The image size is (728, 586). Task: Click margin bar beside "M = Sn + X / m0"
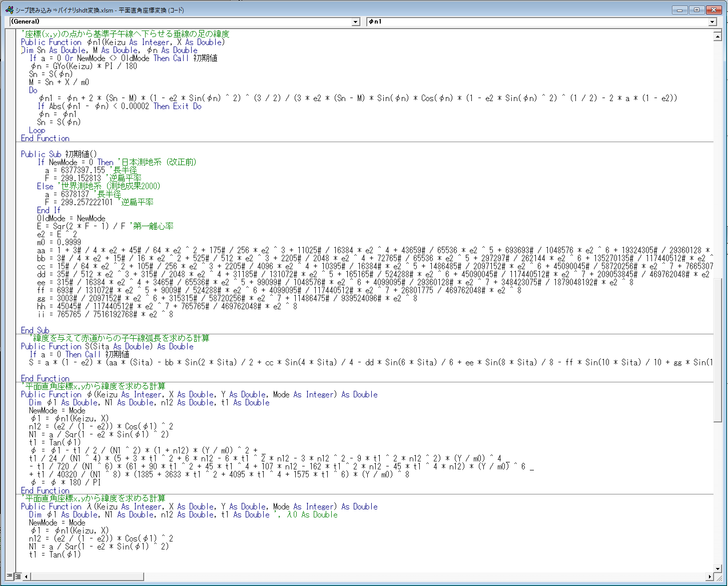11,82
